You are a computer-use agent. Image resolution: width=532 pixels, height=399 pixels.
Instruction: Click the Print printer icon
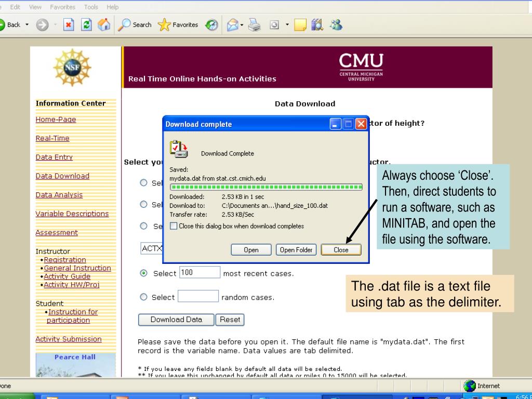254,25
